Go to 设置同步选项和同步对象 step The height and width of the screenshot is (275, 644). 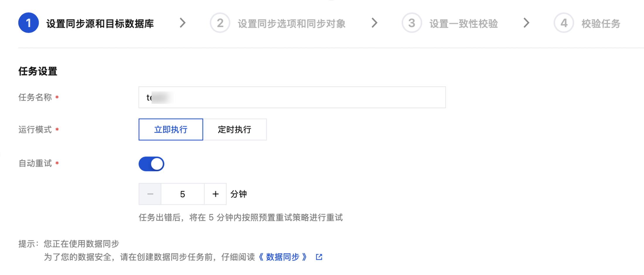click(292, 23)
